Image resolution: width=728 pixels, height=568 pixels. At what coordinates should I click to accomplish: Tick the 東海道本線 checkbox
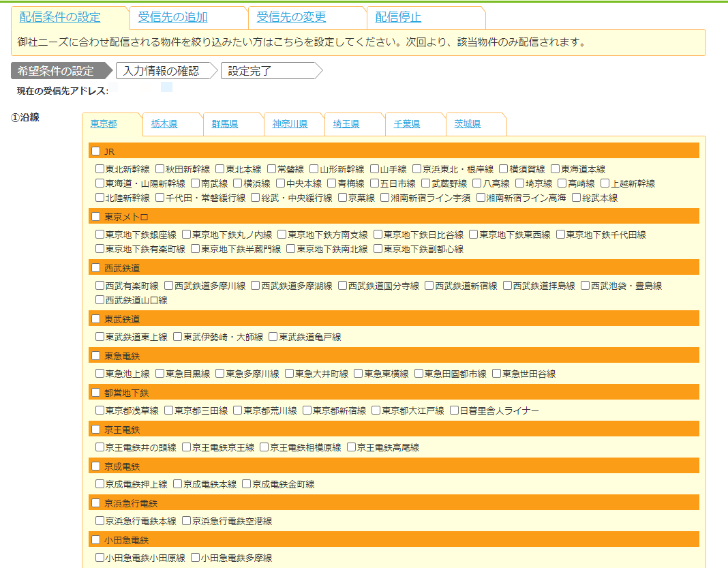point(556,168)
